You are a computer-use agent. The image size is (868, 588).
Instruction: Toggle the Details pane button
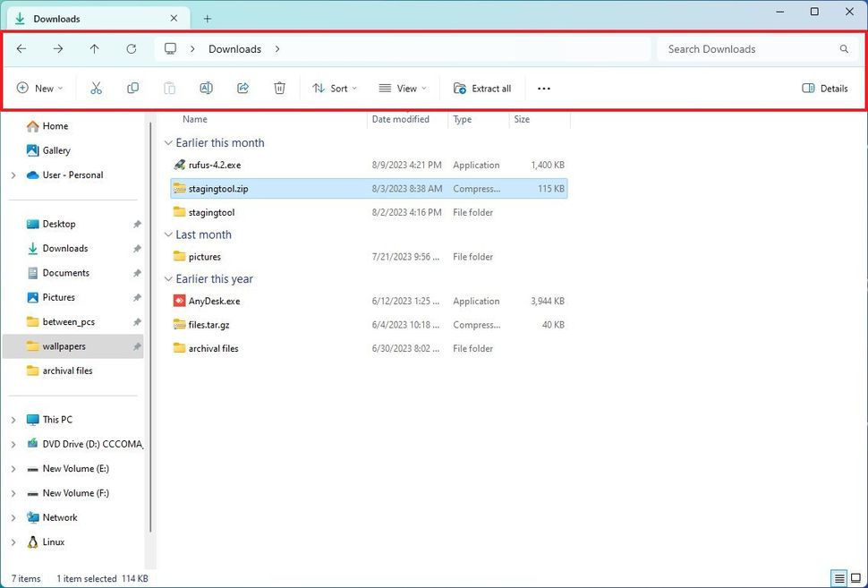tap(825, 88)
